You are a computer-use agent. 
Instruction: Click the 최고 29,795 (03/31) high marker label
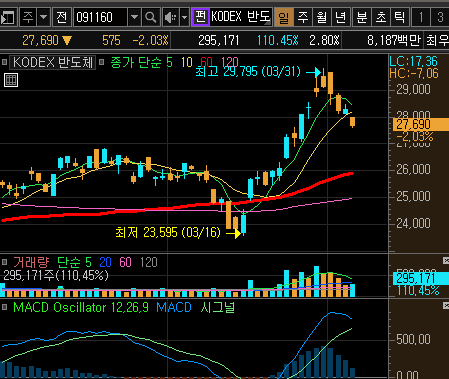click(x=248, y=72)
